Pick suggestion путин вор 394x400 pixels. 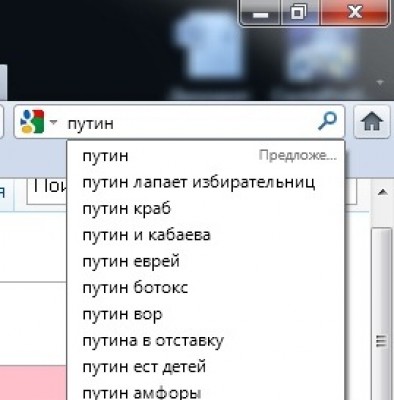point(206,314)
